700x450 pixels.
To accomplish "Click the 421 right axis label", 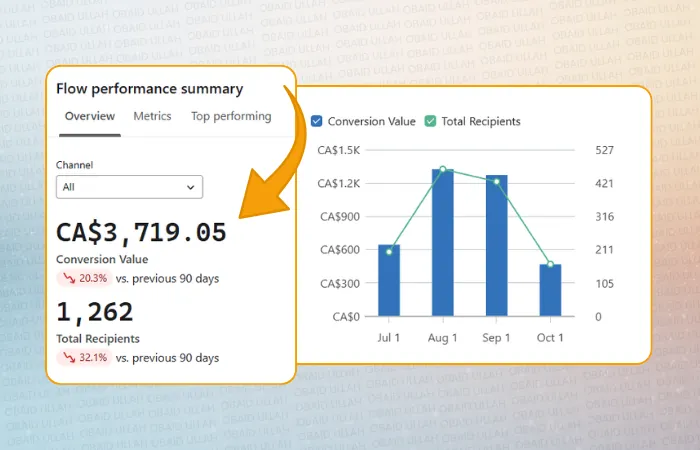I will (x=604, y=183).
